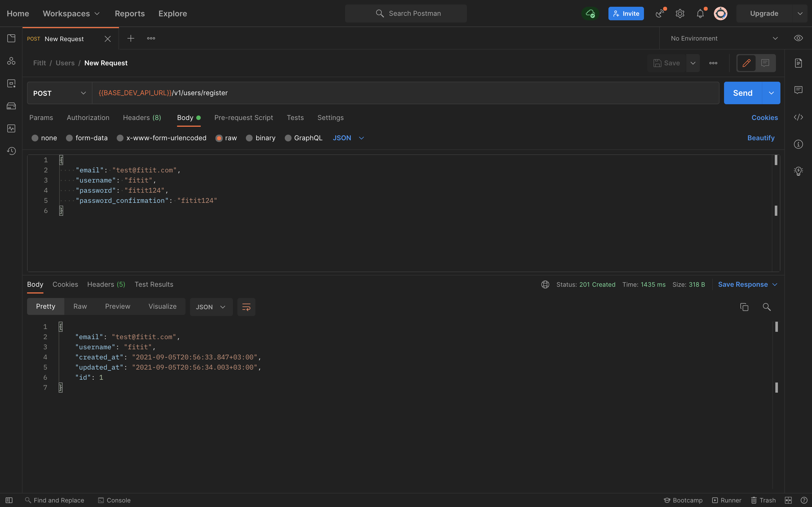
Task: Open the Test Results response tab
Action: tap(154, 284)
